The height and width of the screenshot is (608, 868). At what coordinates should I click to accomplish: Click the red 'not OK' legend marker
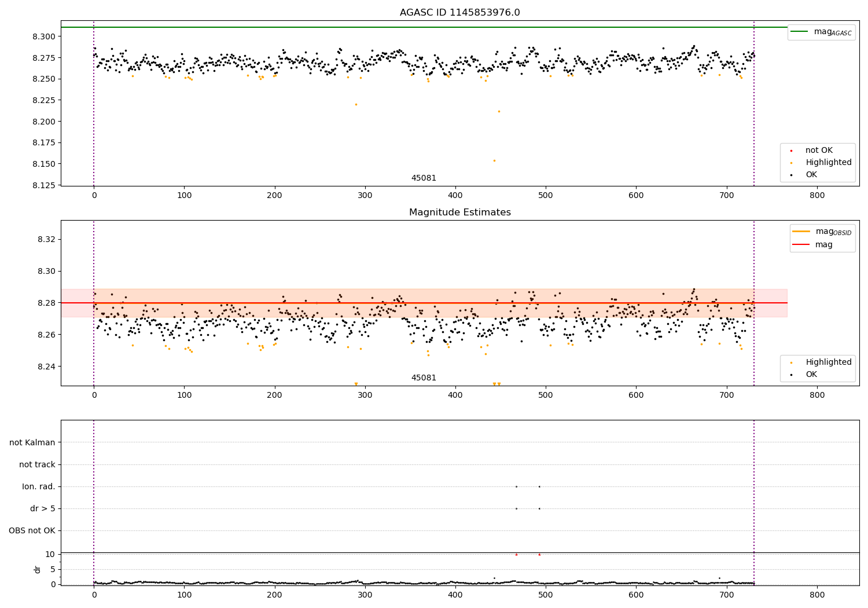coord(791,151)
